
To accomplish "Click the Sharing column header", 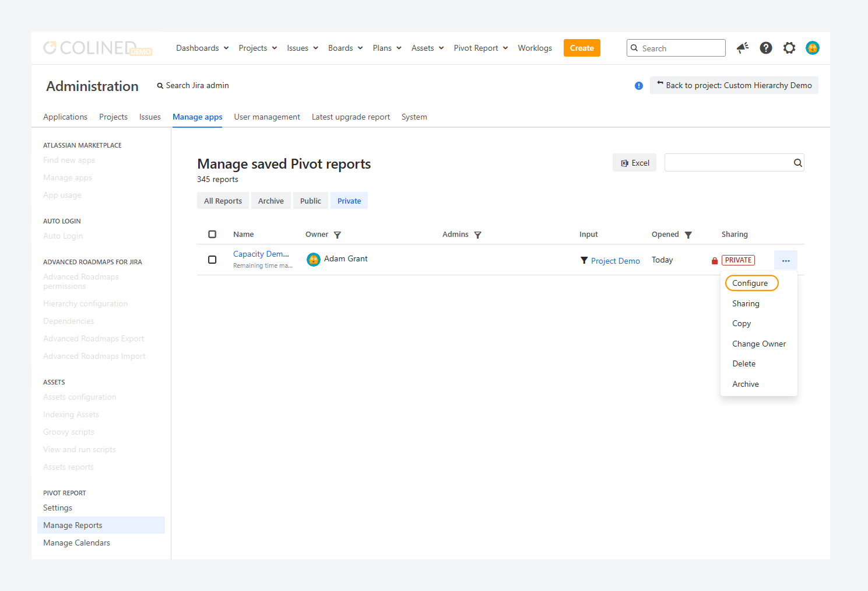I will pos(735,234).
